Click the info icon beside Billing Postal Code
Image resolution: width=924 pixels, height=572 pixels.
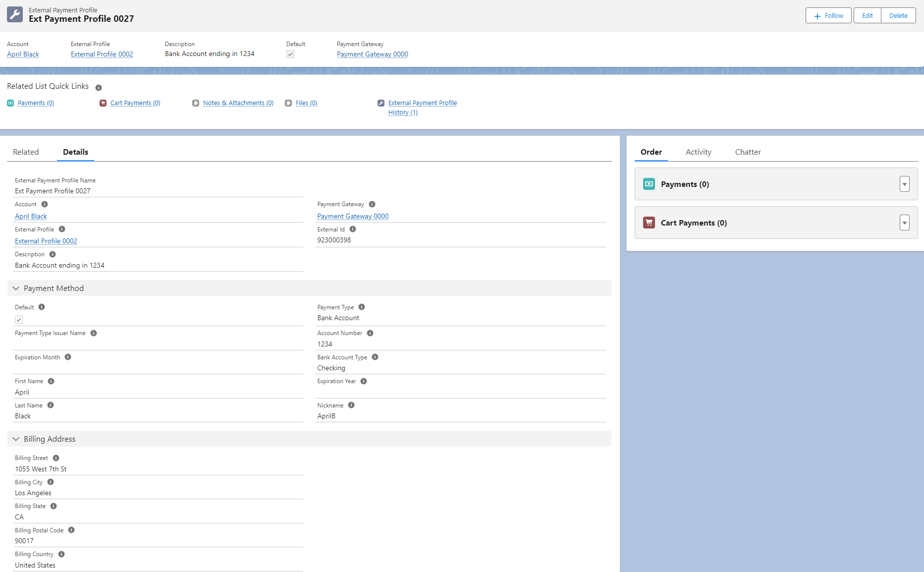[71, 530]
